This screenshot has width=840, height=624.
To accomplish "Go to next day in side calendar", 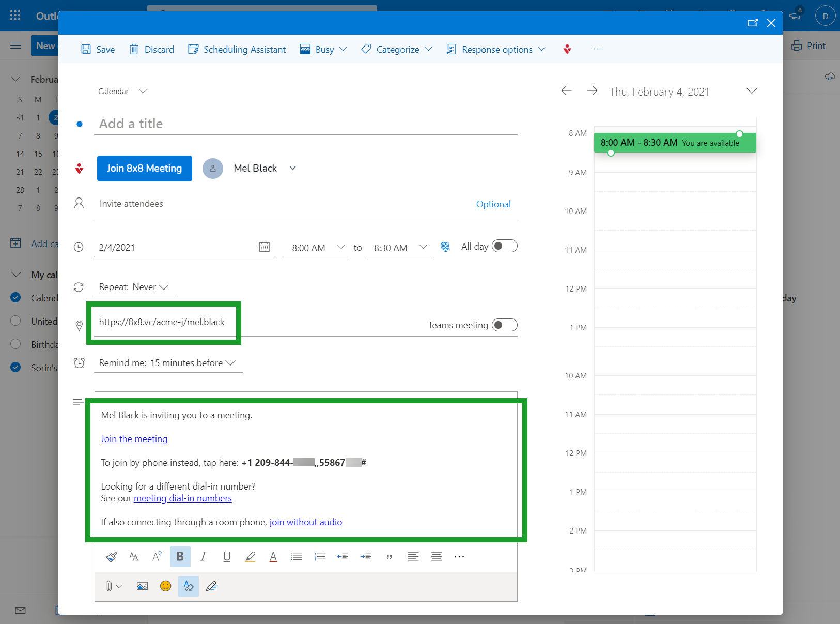I will tap(592, 91).
